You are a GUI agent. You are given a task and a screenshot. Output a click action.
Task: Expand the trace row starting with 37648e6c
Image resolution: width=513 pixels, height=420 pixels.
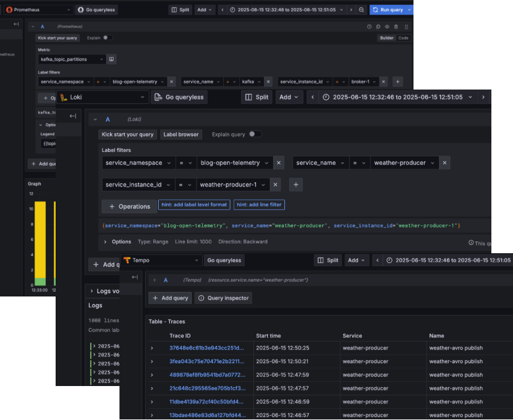(x=152, y=348)
